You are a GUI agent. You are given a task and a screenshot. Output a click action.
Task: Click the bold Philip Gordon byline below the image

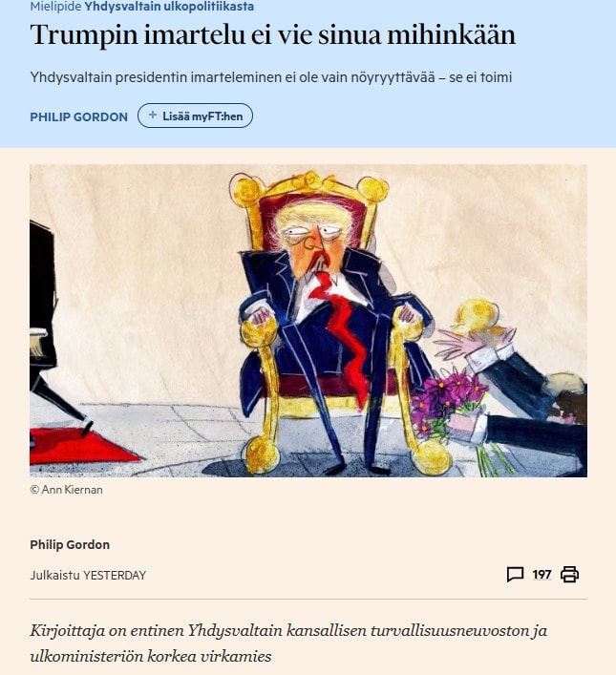[x=70, y=544]
